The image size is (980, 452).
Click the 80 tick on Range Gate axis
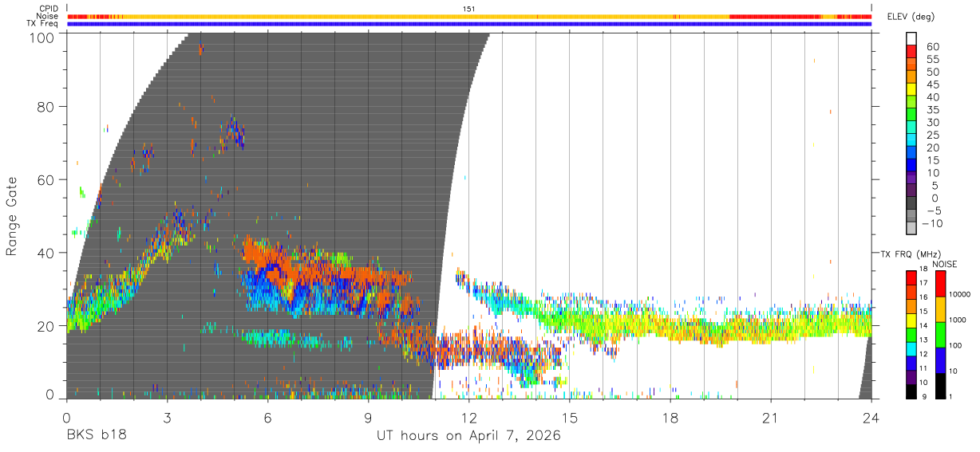click(45, 107)
